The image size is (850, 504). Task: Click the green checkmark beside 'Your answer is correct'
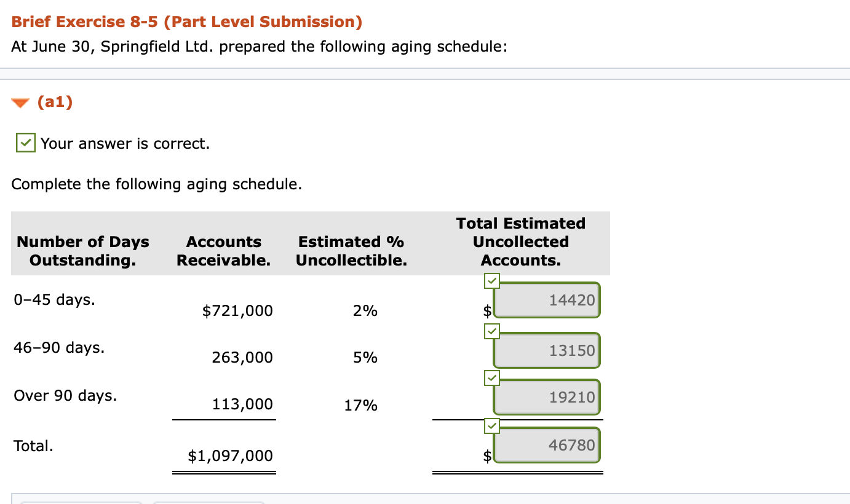pyautogui.click(x=25, y=143)
